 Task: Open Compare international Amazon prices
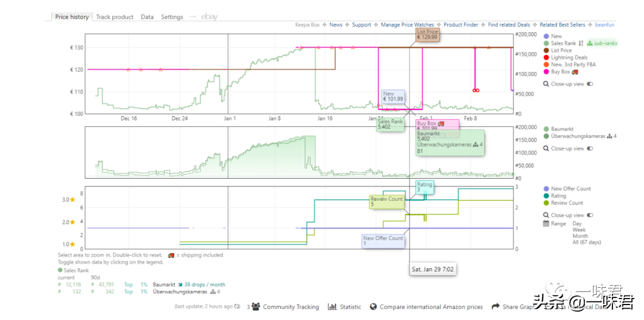(431, 306)
